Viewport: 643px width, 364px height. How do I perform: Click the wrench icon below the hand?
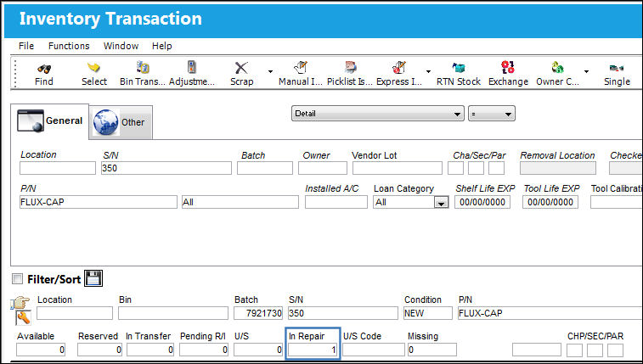tap(23, 317)
